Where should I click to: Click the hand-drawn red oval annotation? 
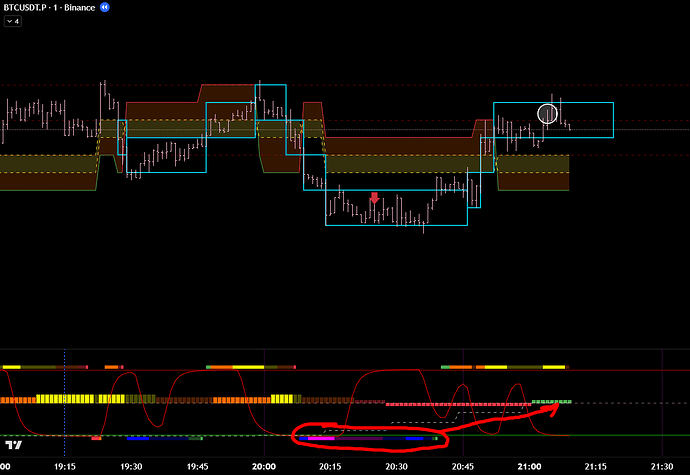point(297,438)
